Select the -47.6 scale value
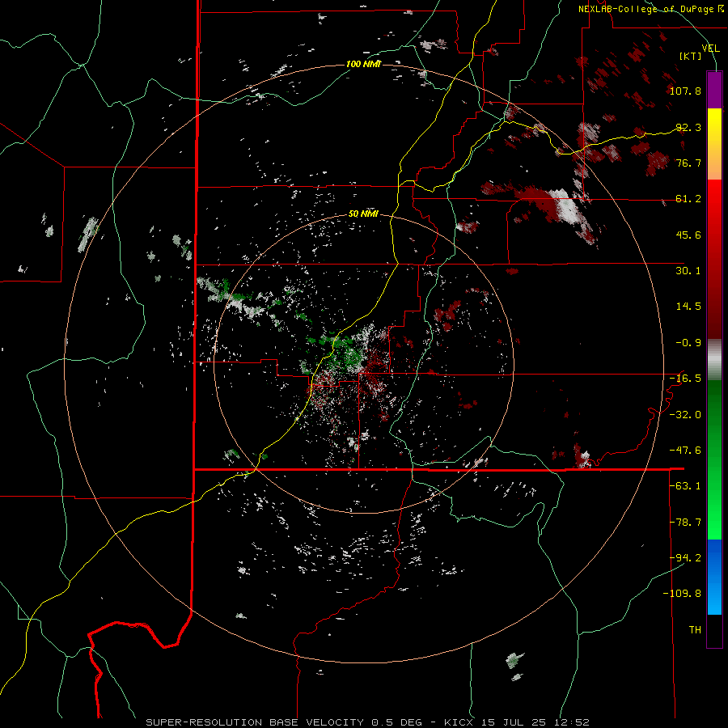The image size is (728, 728). pos(685,451)
